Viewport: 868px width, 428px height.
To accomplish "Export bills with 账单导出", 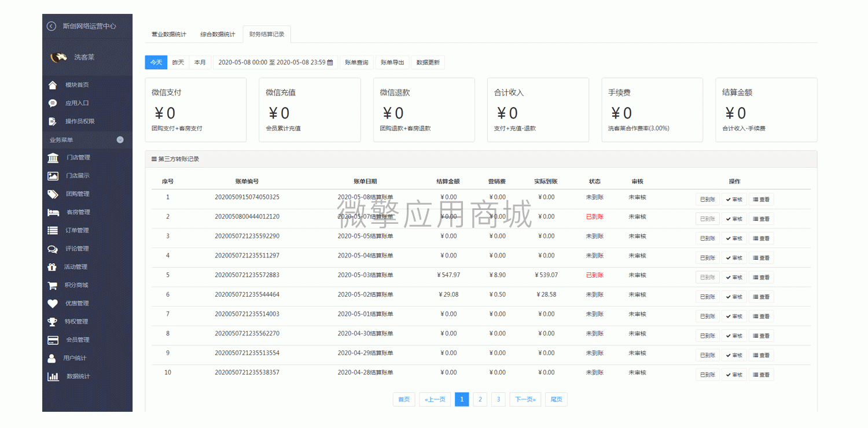I will (x=392, y=62).
